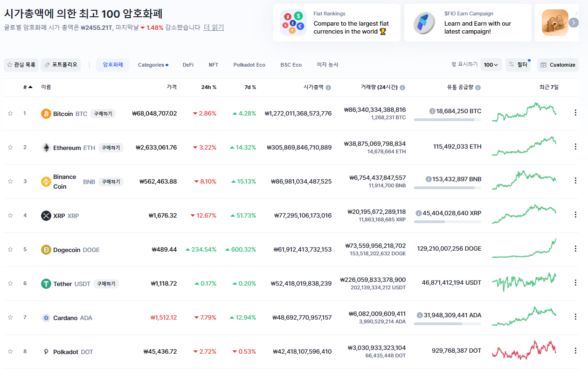
Task: Open more options for Tether row
Action: (x=575, y=282)
